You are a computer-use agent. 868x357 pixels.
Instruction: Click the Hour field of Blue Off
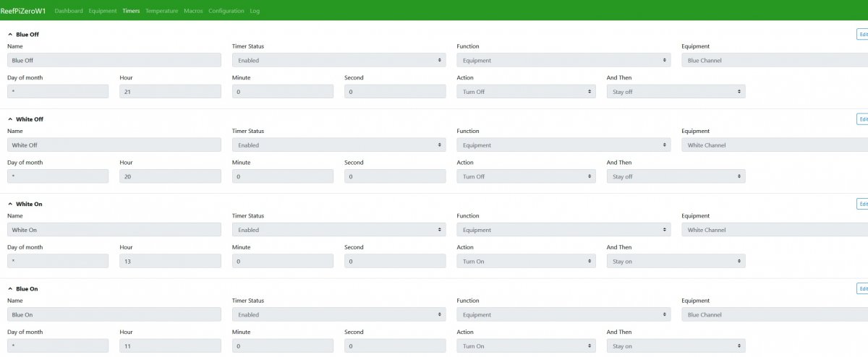(x=170, y=92)
